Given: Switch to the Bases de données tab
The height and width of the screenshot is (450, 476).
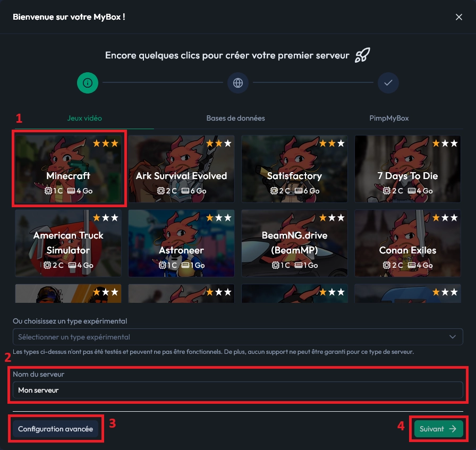Looking at the screenshot, I should [x=235, y=118].
